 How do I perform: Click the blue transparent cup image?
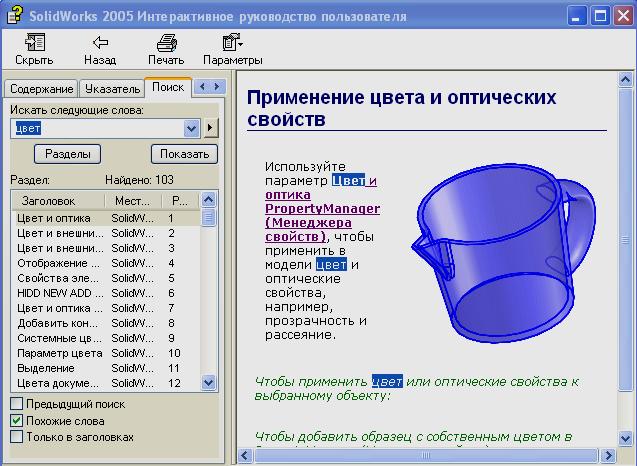click(x=504, y=252)
